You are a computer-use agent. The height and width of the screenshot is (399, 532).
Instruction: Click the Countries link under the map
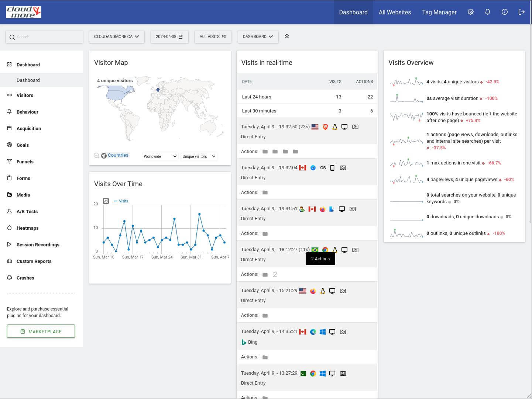tap(118, 155)
